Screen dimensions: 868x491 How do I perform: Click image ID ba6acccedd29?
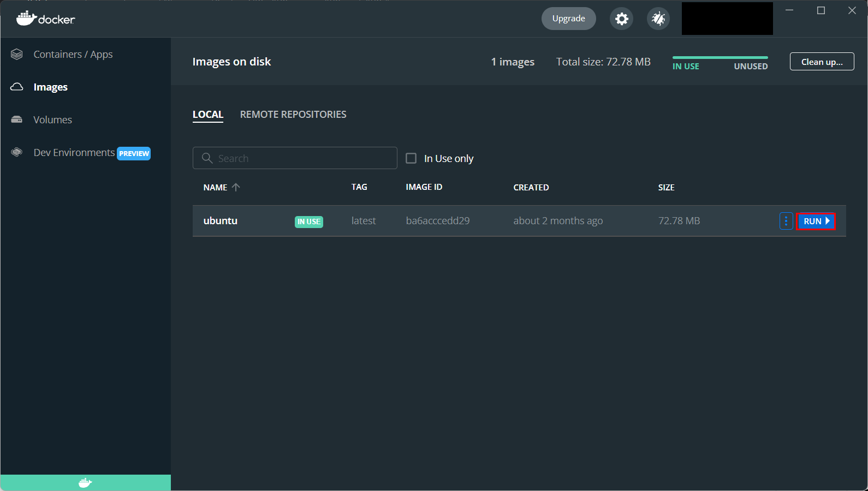[x=438, y=220]
